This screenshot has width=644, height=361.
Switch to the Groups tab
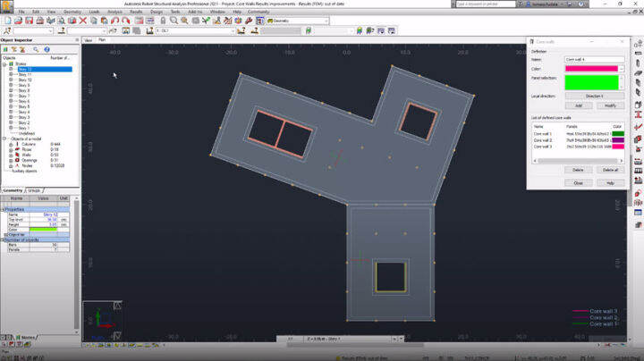(34, 190)
